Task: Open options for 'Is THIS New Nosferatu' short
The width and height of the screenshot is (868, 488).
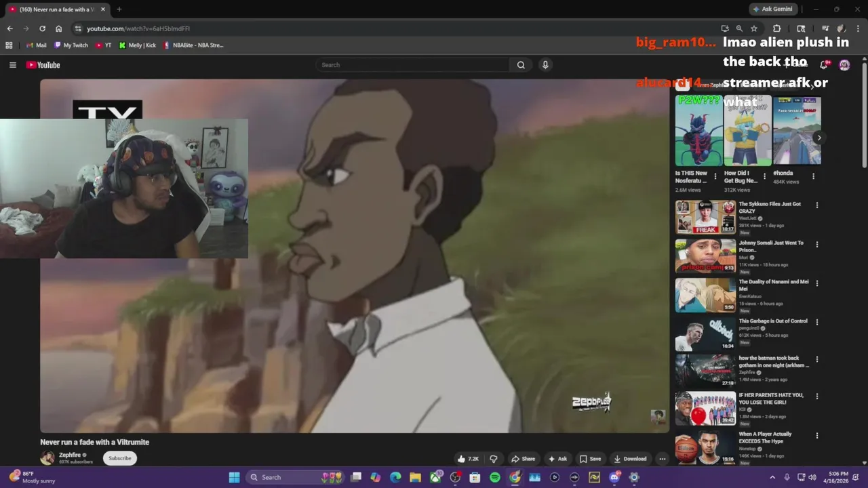Action: click(716, 176)
